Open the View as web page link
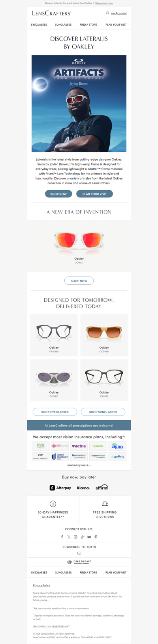This screenshot has height=644, width=158. click(x=104, y=3)
